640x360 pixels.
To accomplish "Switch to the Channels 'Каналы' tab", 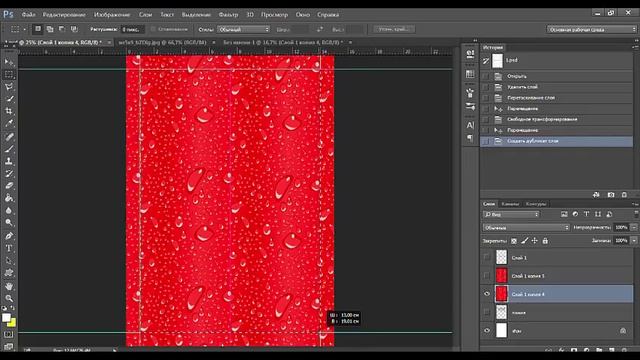I will coord(510,204).
